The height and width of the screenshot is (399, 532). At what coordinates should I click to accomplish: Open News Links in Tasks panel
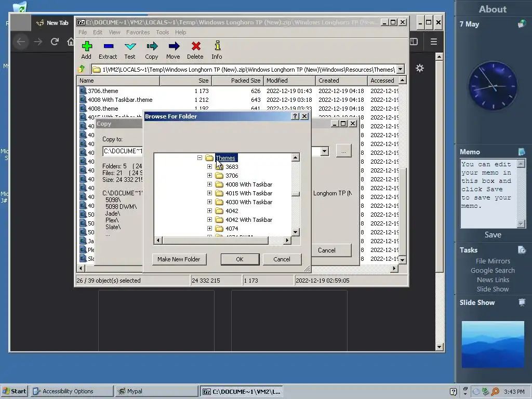493,280
